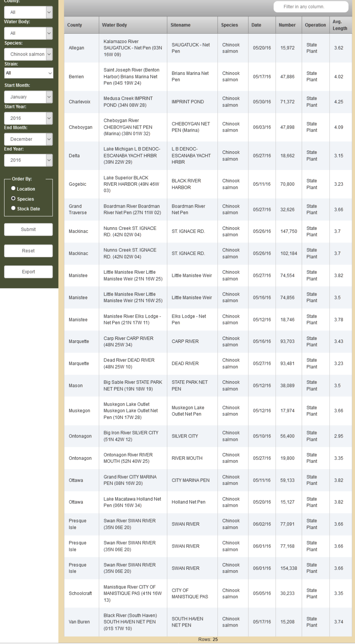
Task: Sort by Date column header
Action: click(256, 25)
